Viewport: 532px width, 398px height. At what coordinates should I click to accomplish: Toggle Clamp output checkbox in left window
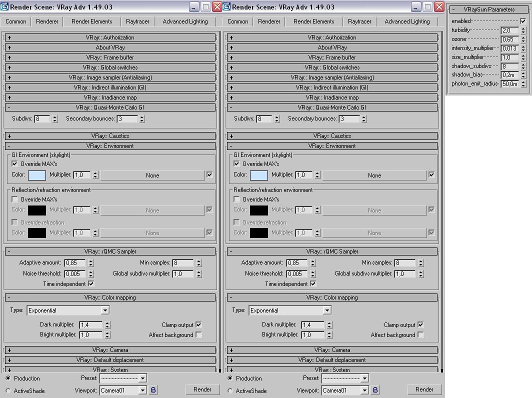click(x=198, y=324)
